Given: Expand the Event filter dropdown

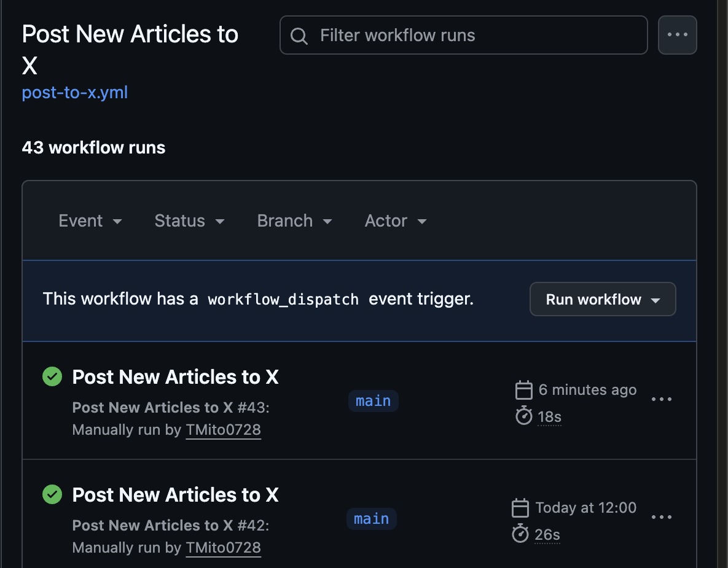Looking at the screenshot, I should 90,221.
